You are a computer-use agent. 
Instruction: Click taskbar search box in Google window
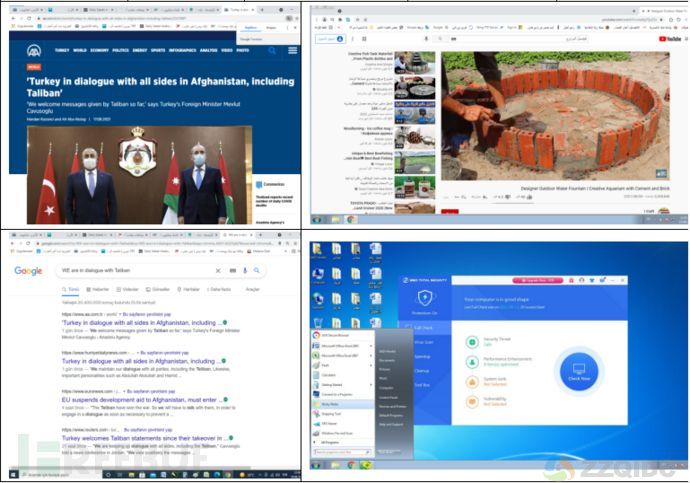(x=61, y=475)
